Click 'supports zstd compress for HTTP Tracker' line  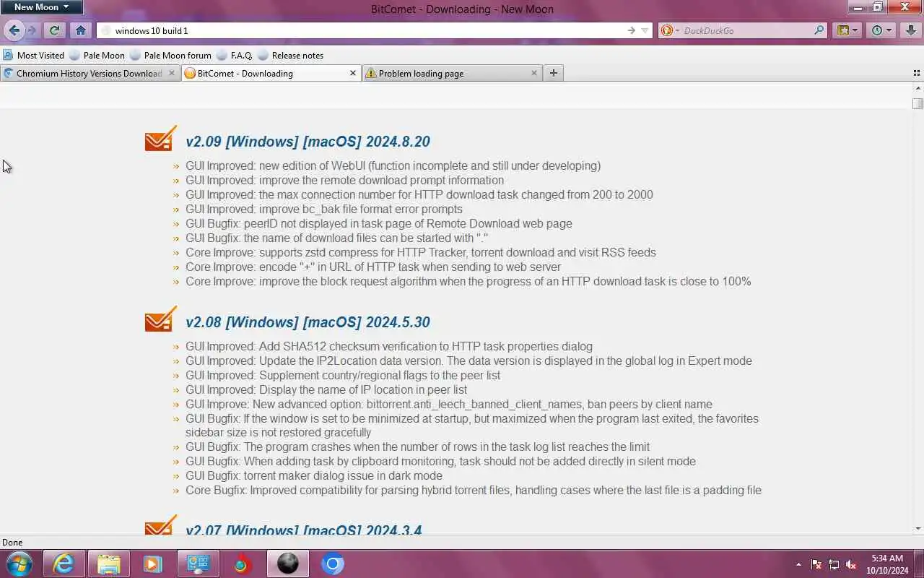(421, 252)
